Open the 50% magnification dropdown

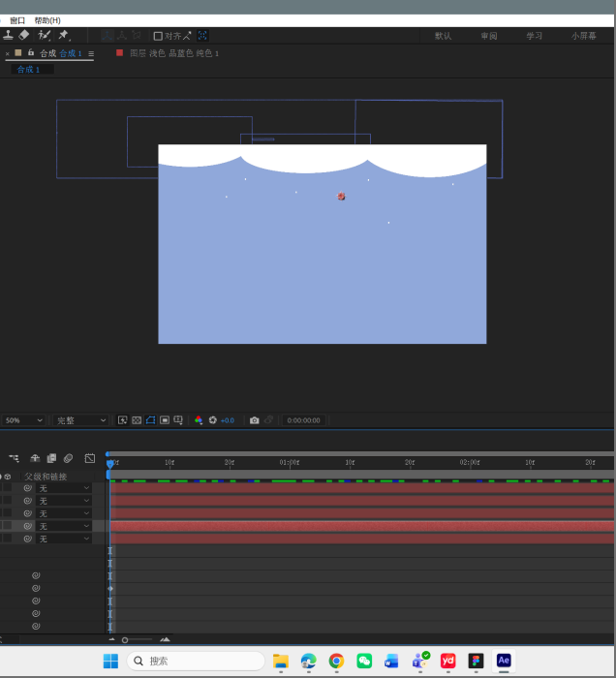click(22, 420)
